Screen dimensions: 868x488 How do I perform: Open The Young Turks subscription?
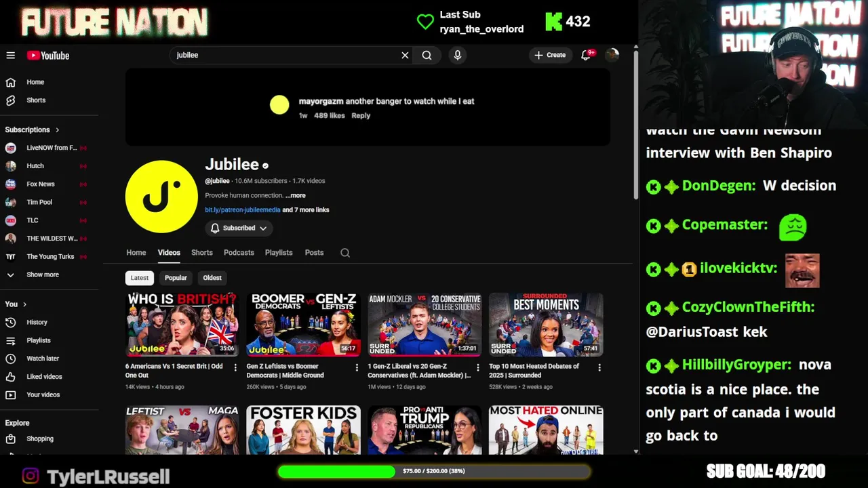click(49, 257)
